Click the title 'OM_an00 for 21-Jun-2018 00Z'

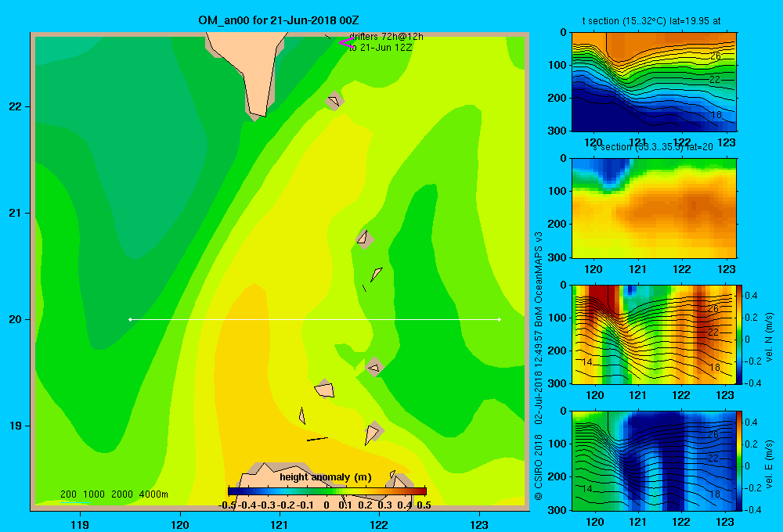[x=278, y=20]
